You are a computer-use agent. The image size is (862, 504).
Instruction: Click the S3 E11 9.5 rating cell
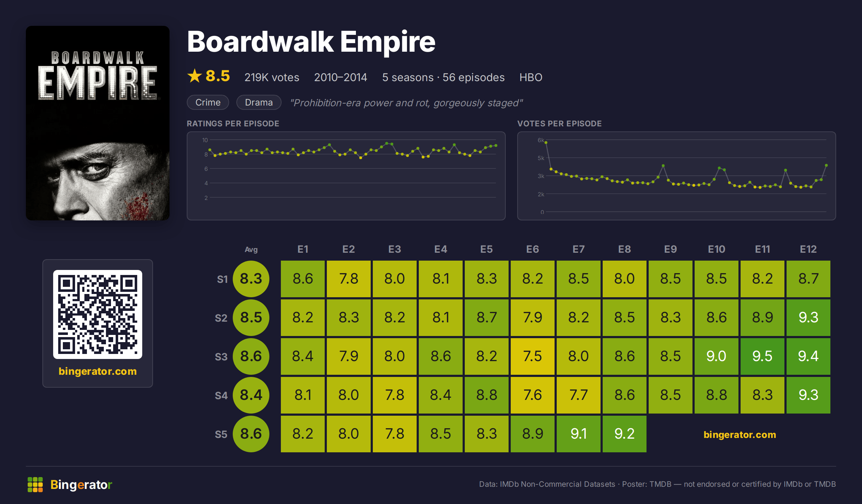coord(763,356)
